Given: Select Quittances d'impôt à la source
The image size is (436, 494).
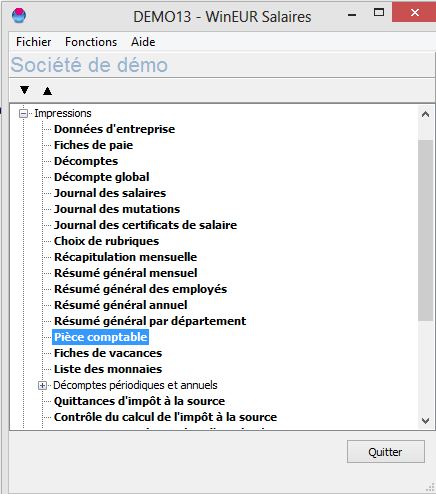Looking at the screenshot, I should point(139,401).
